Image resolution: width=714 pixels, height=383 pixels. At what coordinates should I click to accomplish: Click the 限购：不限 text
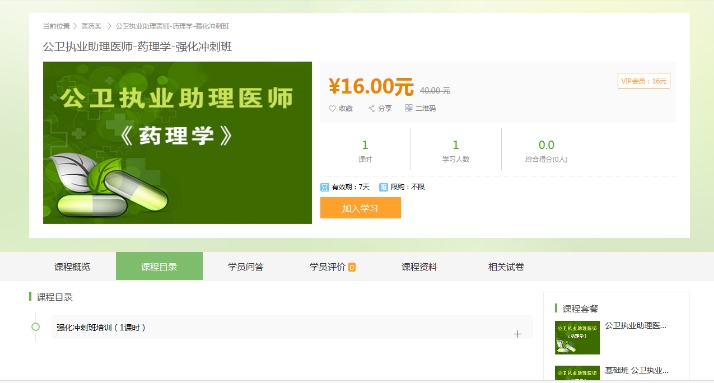click(x=408, y=187)
